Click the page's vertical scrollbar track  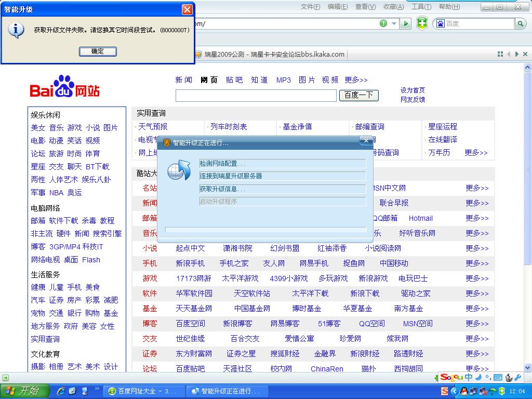[527, 234]
